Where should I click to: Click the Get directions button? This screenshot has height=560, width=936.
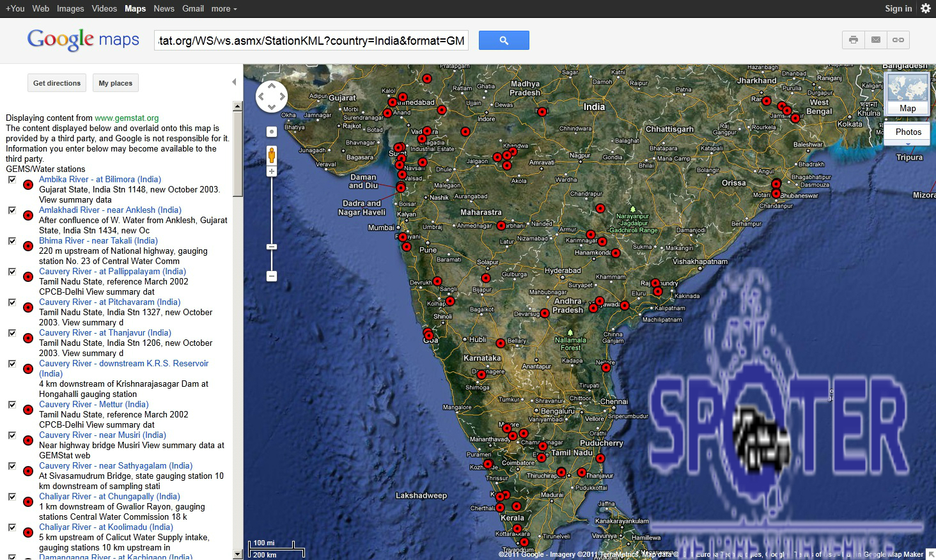pyautogui.click(x=57, y=83)
